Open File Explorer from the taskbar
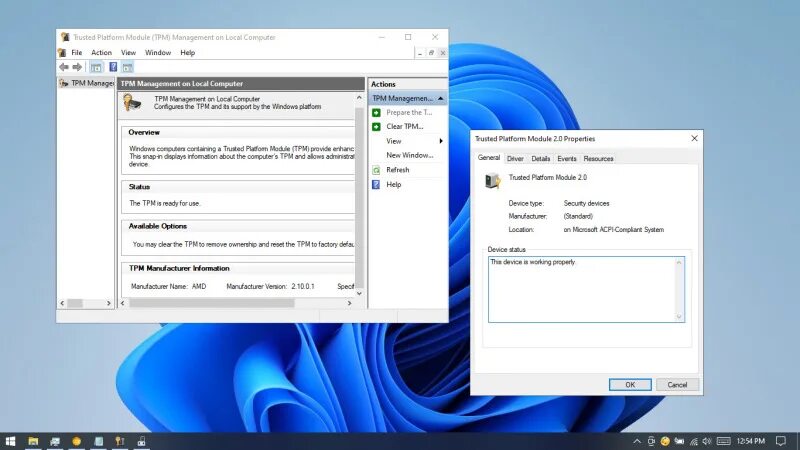This screenshot has width=800, height=450. pyautogui.click(x=33, y=441)
